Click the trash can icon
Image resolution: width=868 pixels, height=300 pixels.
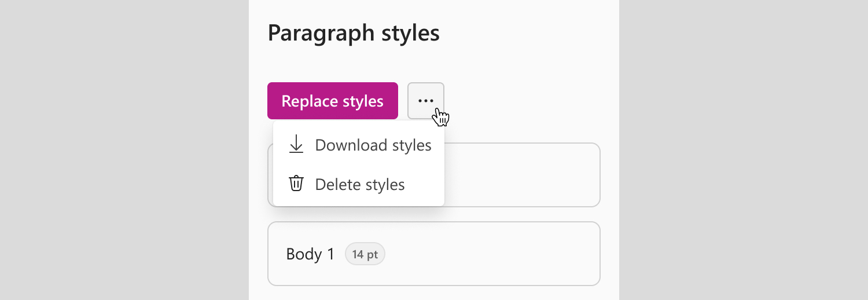tap(296, 184)
